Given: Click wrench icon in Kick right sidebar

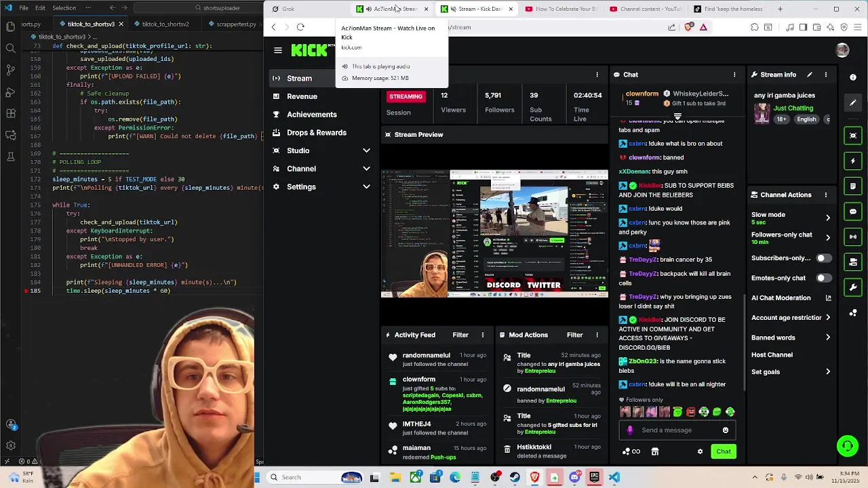Looking at the screenshot, I should (x=853, y=287).
